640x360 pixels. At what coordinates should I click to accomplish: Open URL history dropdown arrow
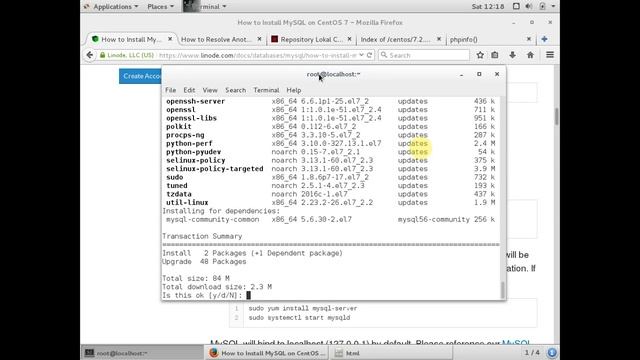pos(361,55)
